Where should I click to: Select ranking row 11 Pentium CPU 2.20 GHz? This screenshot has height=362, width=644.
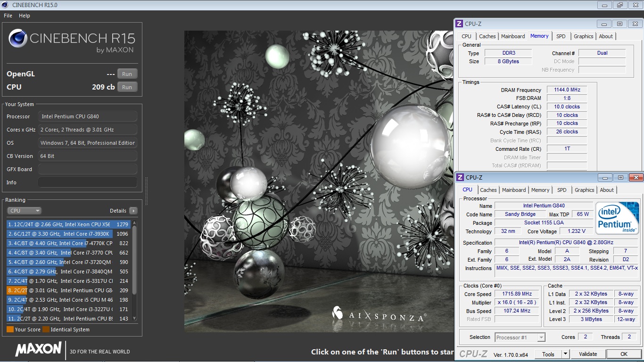68,319
